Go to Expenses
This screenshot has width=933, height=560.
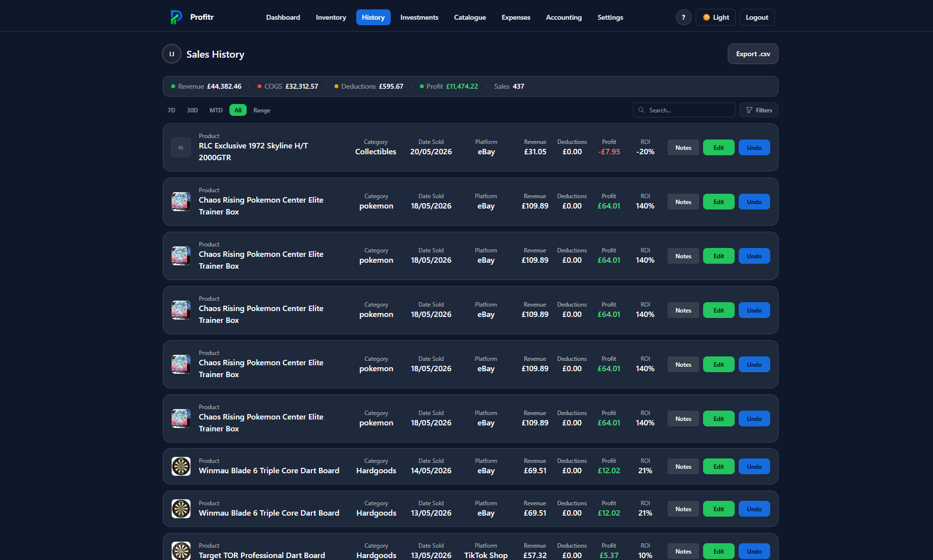[x=516, y=17]
